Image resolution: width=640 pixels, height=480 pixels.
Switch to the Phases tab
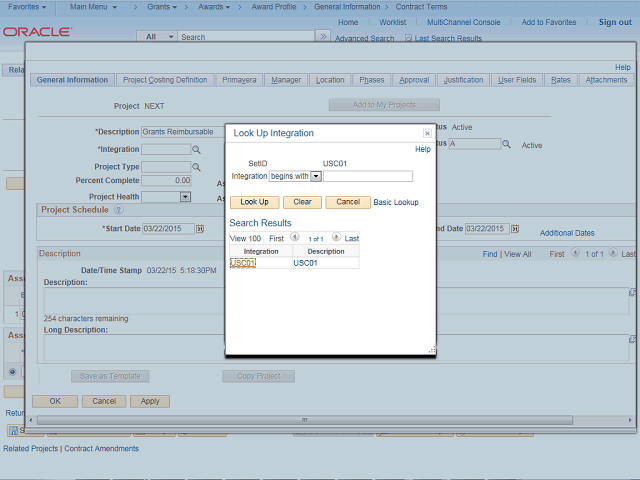point(371,80)
